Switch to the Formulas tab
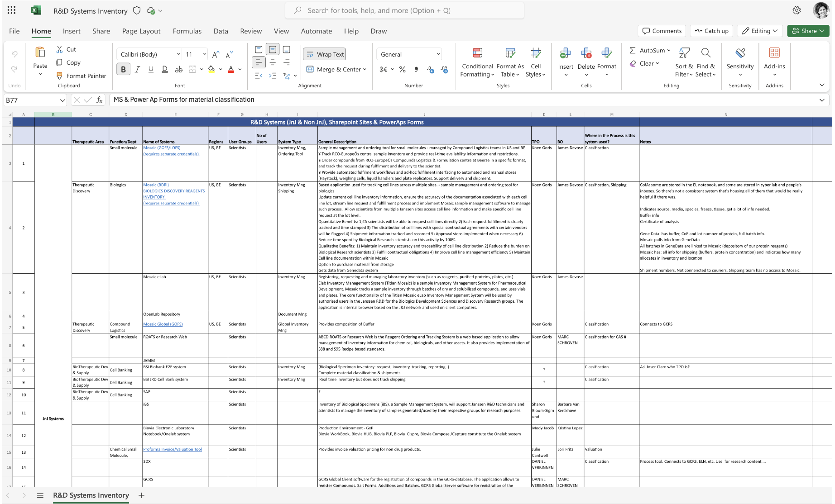Viewport: 835px width, 504px height. click(x=187, y=31)
